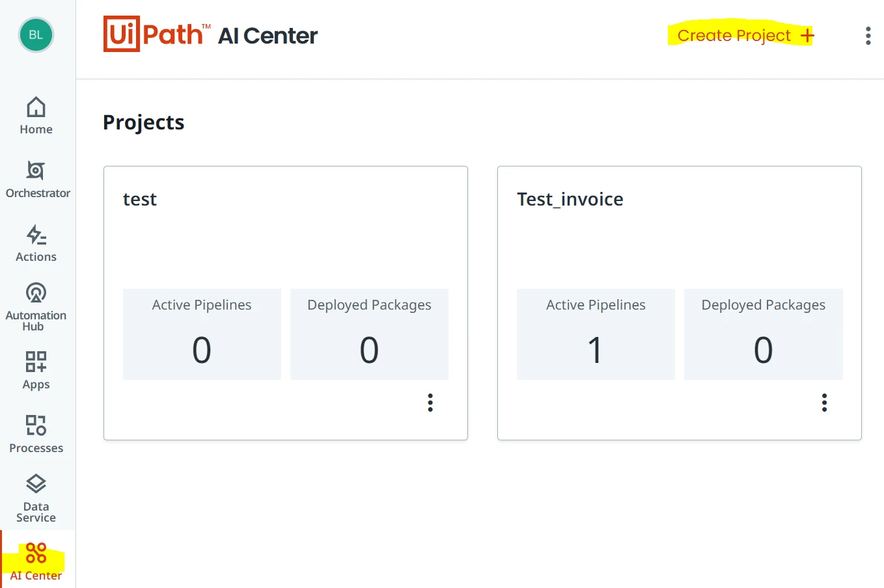Open the BL user avatar menu
Image resolution: width=884 pixels, height=588 pixels.
36,34
